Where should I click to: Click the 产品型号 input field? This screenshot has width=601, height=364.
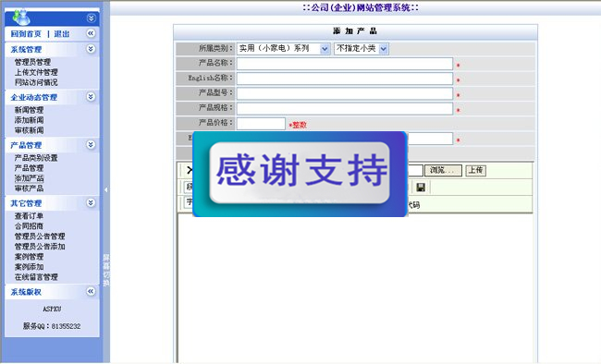(345, 93)
